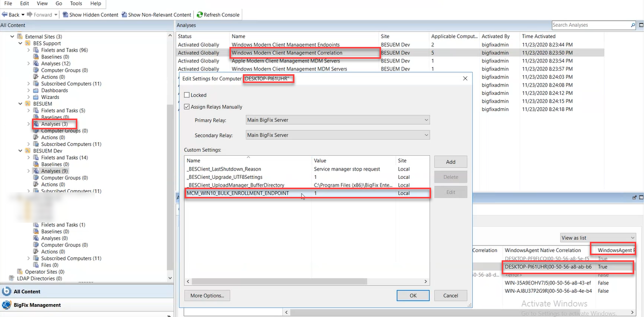Image resolution: width=644 pixels, height=317 pixels.
Task: Expand Fixlets and Tasks (96) node
Action: point(28,50)
